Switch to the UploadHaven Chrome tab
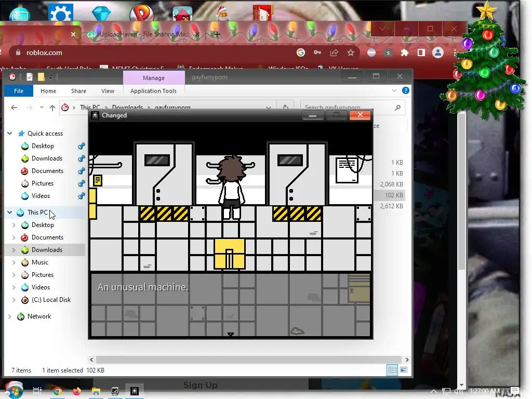Image resolution: width=532 pixels, height=399 pixels. click(142, 34)
